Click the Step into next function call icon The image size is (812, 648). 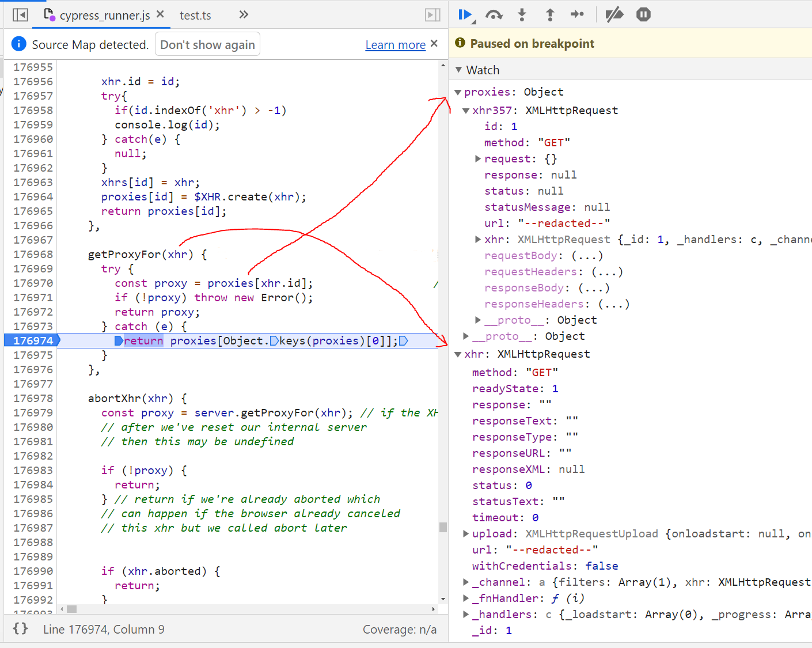522,15
